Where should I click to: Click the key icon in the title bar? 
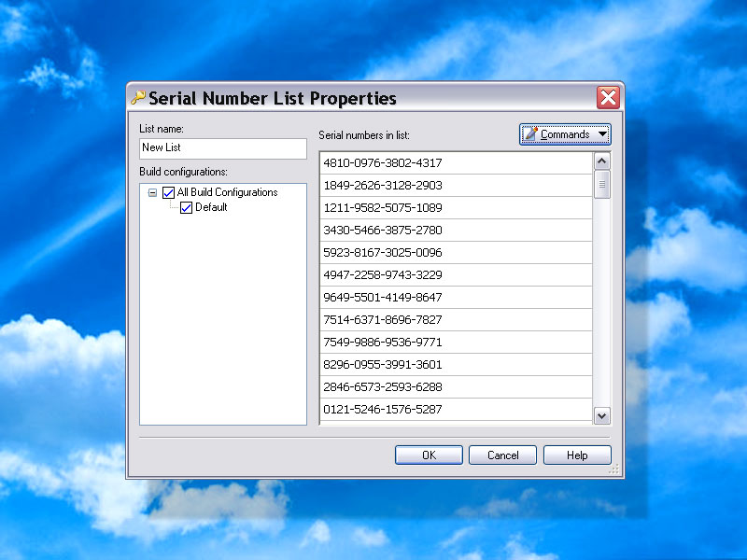click(x=138, y=98)
